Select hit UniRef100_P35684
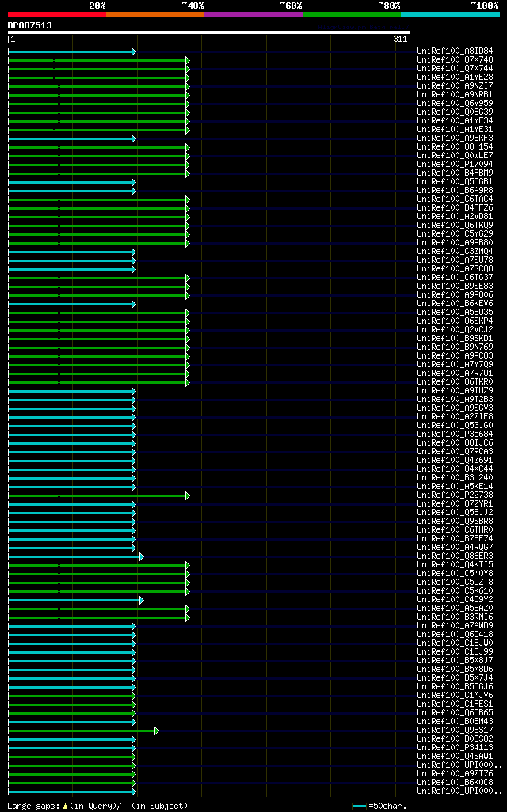Viewport: 507px width, 812px height. [455, 434]
